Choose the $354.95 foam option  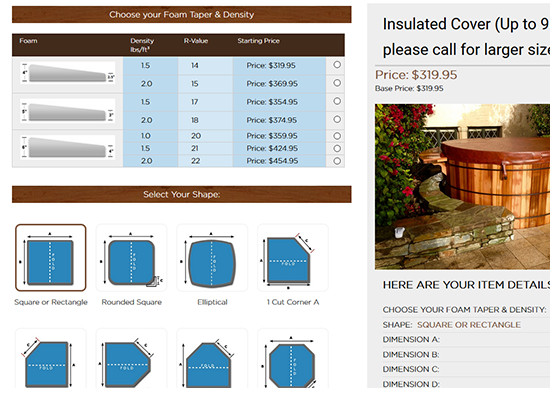[x=337, y=101]
